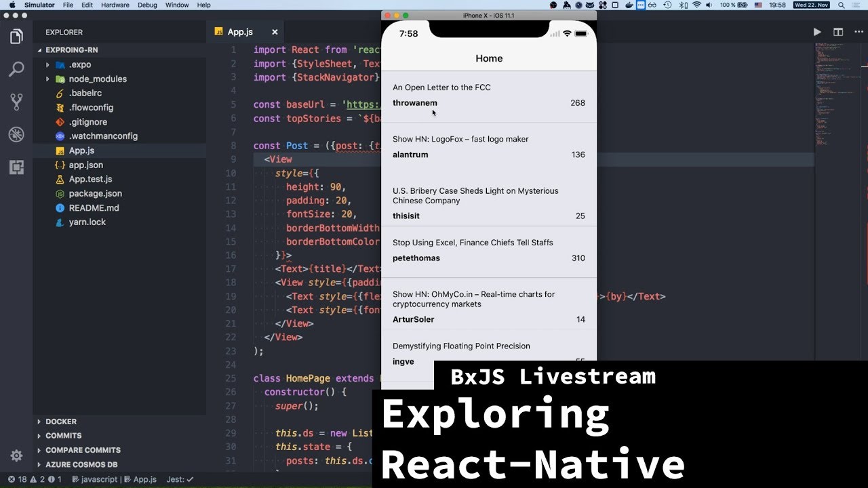Tap 'Stop Using Excel' story in simulator
Image resolution: width=868 pixels, height=488 pixels.
489,251
